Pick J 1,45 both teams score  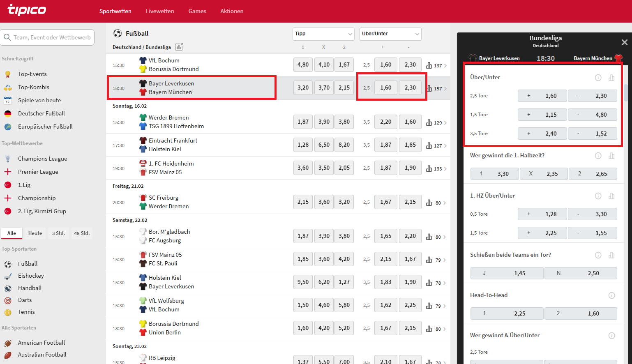[507, 273]
